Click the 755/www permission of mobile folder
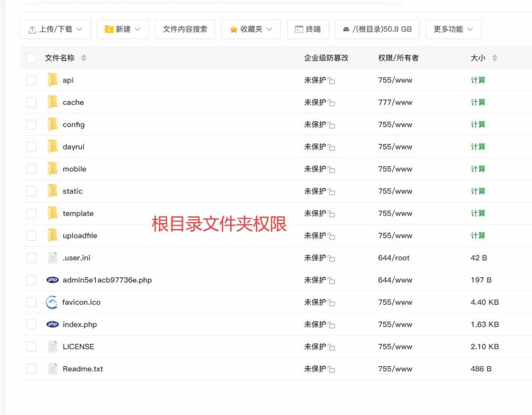532x415 pixels. click(395, 169)
